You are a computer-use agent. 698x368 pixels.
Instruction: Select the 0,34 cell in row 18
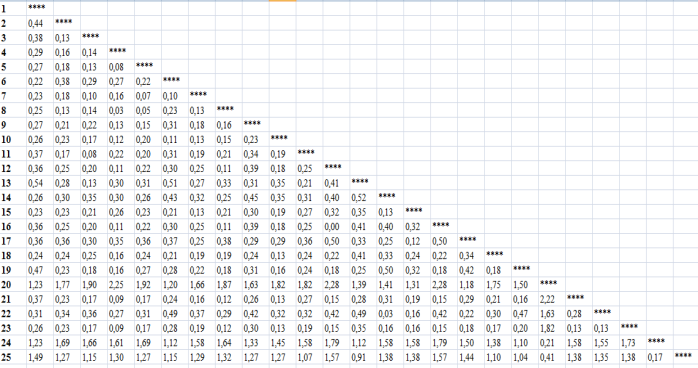471,256
